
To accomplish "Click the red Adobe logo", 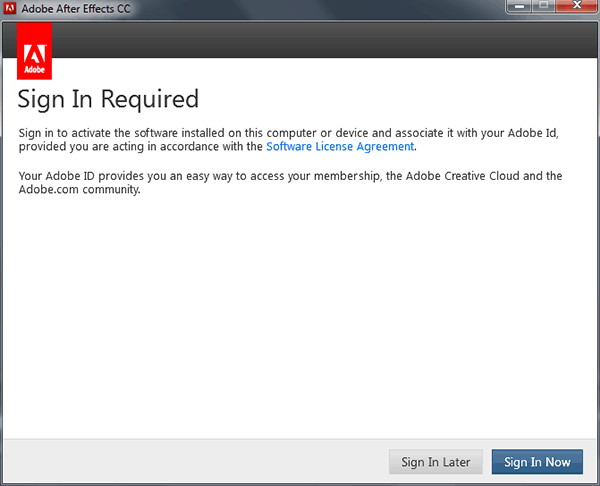I will [x=34, y=51].
